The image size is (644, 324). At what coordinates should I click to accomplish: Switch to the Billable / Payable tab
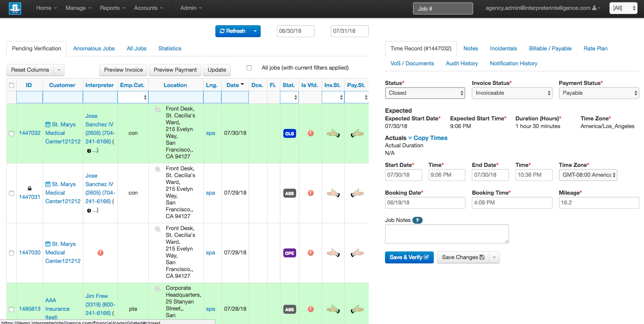pyautogui.click(x=550, y=49)
